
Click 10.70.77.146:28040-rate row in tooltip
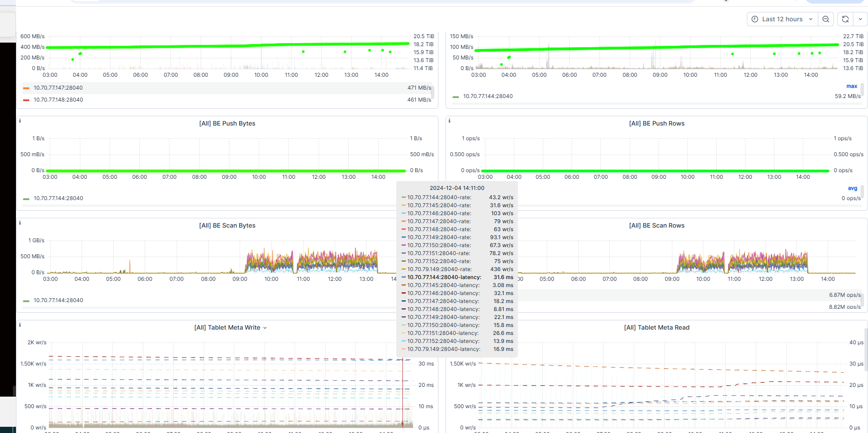pos(457,213)
